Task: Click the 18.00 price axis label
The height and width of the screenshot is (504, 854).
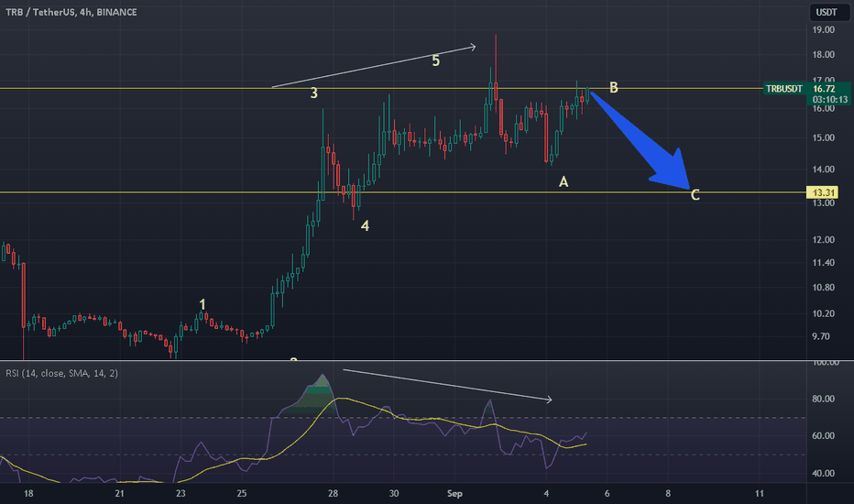Action: [x=824, y=54]
